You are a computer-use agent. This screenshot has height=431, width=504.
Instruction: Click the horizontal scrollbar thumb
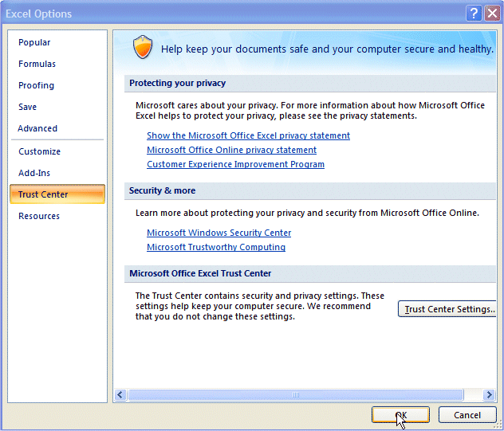coord(296,394)
